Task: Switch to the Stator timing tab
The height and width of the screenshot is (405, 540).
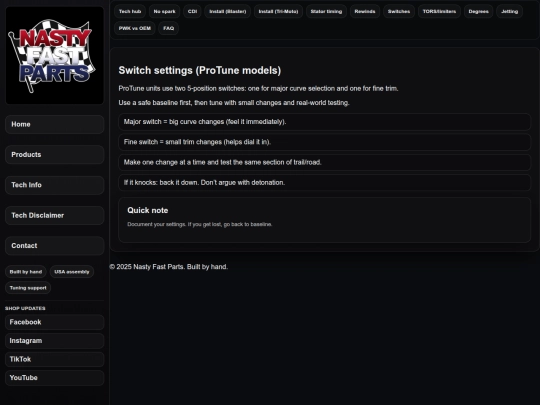Action: (326, 11)
